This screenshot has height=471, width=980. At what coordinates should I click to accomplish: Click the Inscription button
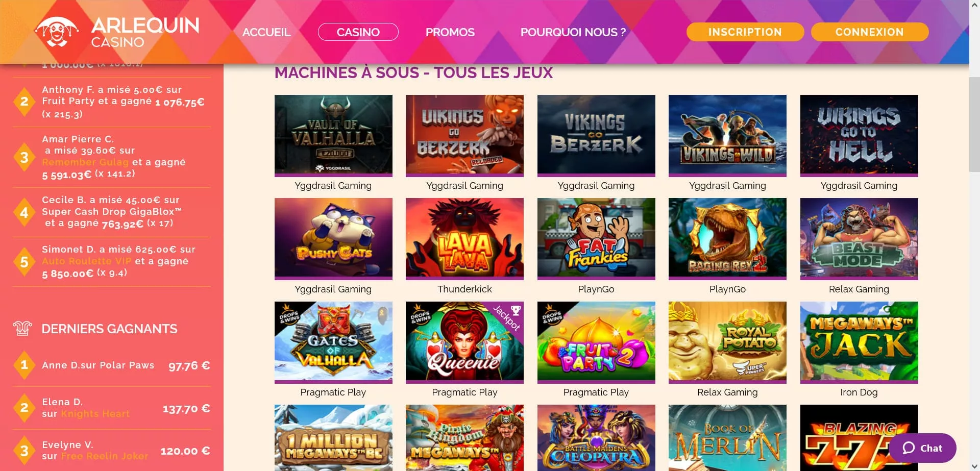tap(745, 32)
